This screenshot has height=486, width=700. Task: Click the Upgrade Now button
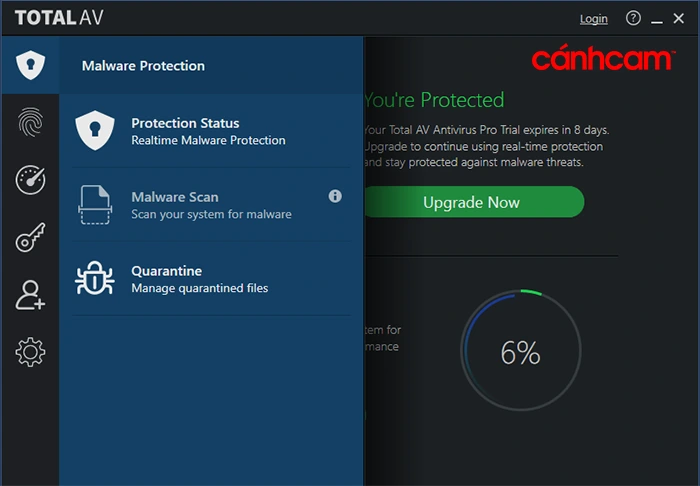474,202
